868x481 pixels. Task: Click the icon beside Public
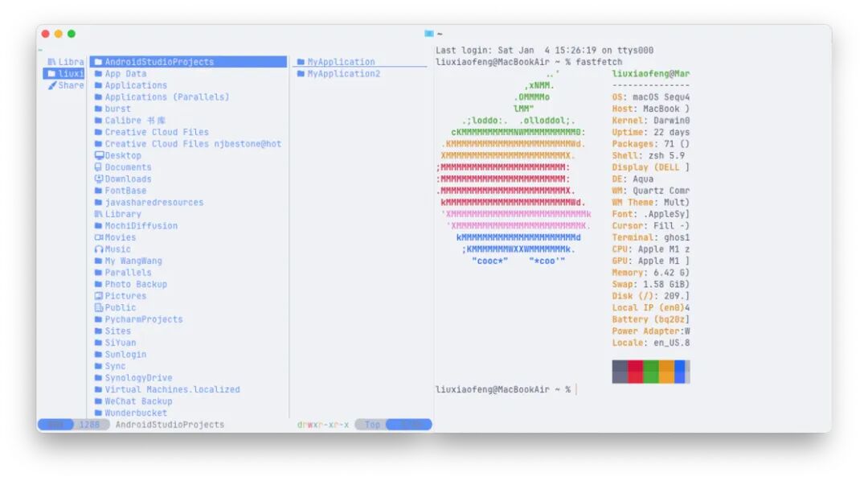(x=99, y=307)
